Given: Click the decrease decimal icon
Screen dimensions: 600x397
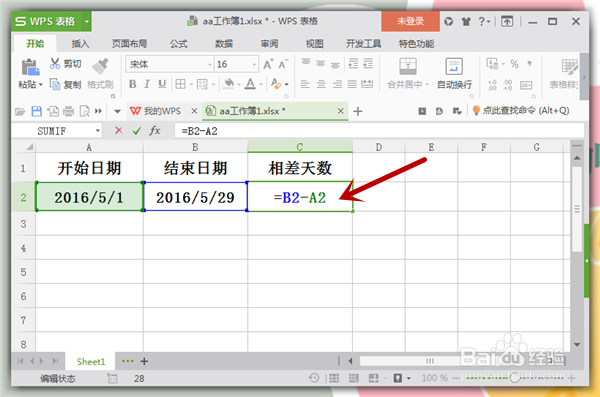Looking at the screenshot, I should pos(508,85).
